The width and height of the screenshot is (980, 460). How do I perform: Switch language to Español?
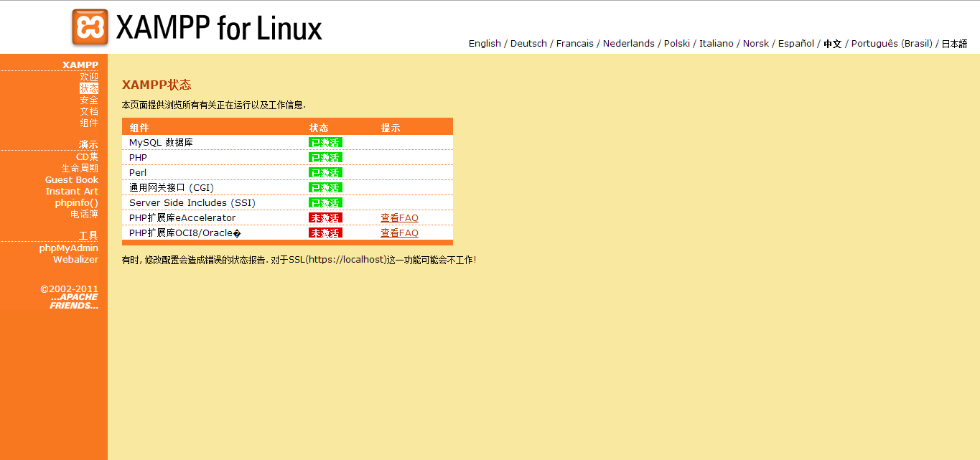pyautogui.click(x=796, y=44)
